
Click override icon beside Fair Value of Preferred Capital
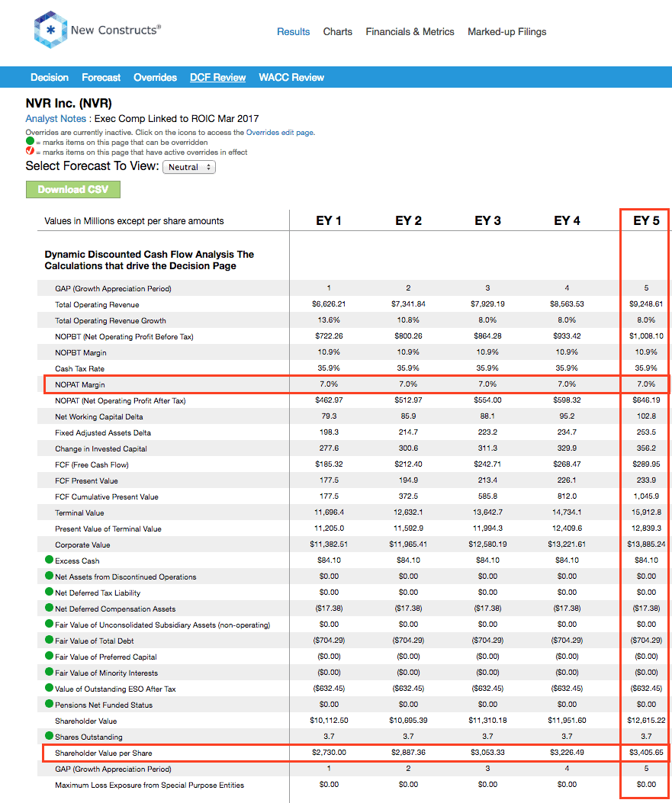coord(49,656)
